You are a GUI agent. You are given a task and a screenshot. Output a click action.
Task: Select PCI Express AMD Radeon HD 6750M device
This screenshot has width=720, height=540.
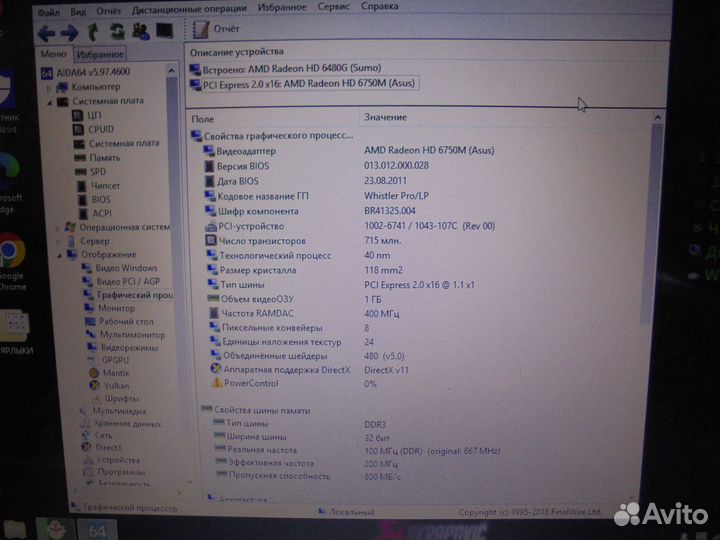pos(303,84)
